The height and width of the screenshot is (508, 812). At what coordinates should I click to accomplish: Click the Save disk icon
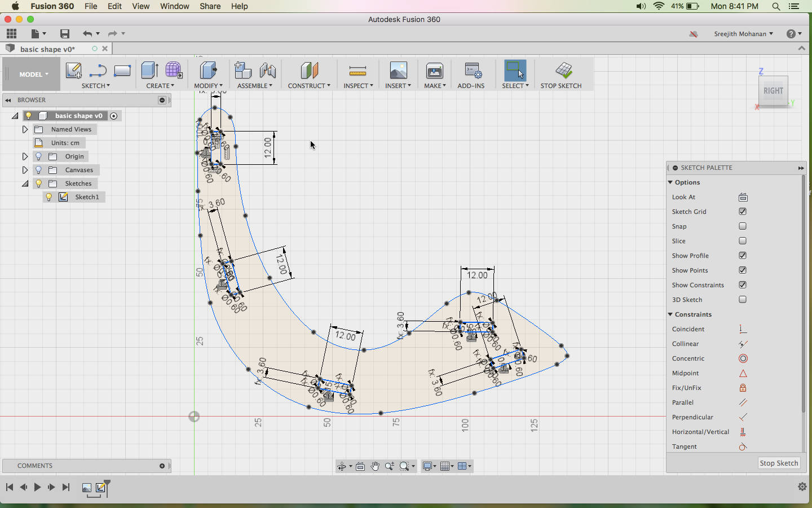65,34
